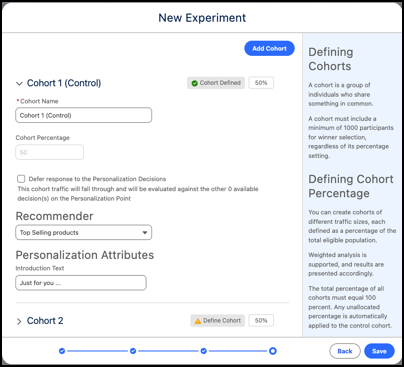The width and height of the screenshot is (404, 367).
Task: Click the Add Cohort button
Action: (269, 48)
